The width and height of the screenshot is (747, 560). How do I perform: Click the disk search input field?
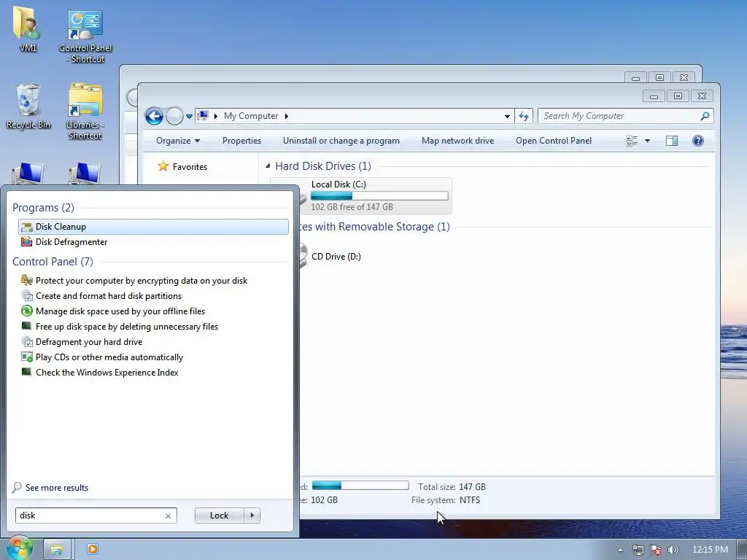click(x=90, y=516)
